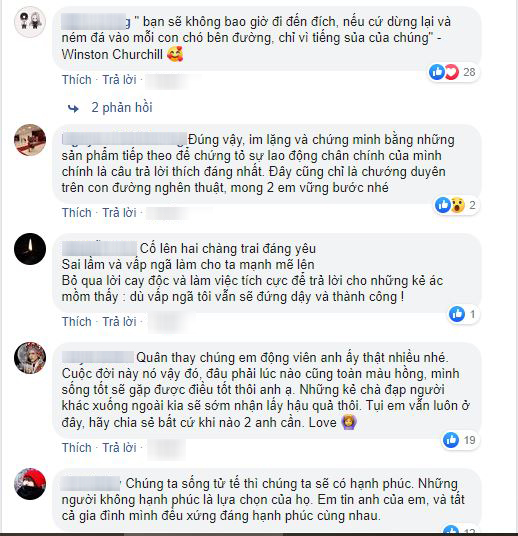Click Trả lời under the "Cố lên hai chàng trai" comment

pyautogui.click(x=119, y=322)
